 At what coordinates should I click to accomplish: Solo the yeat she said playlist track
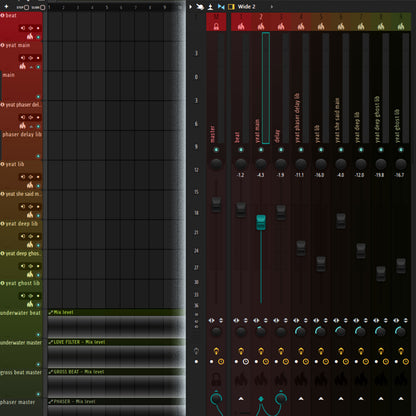[x=30, y=207]
